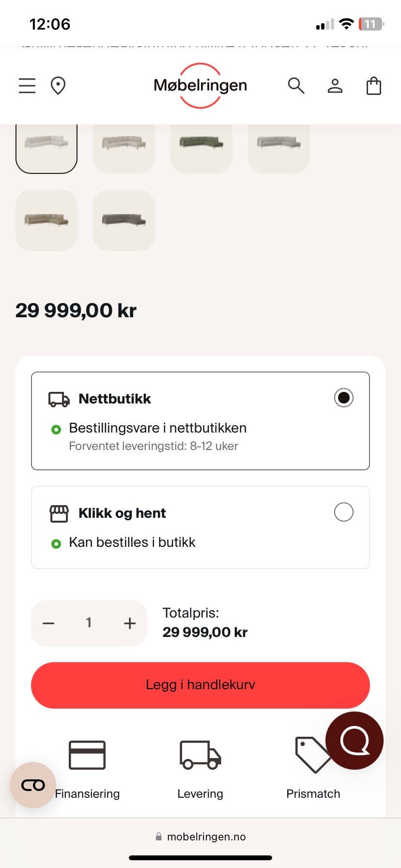Tap the store locator pin icon
401x868 pixels.
point(58,86)
